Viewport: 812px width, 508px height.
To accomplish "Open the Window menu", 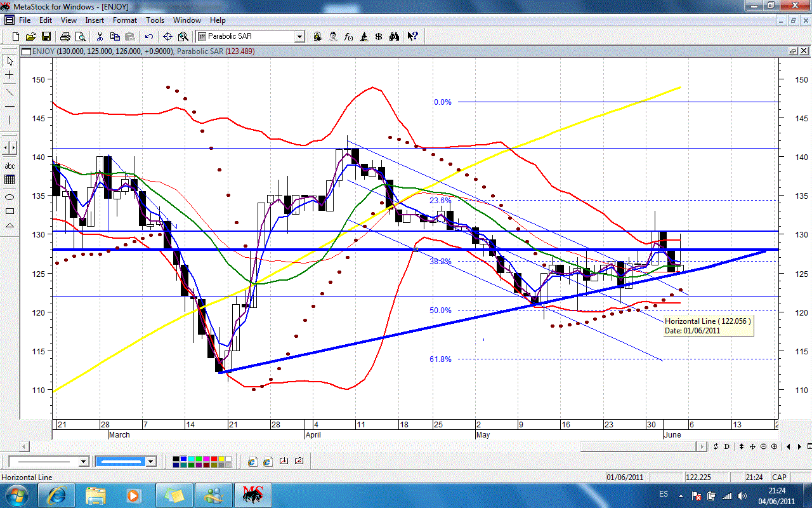I will 187,20.
